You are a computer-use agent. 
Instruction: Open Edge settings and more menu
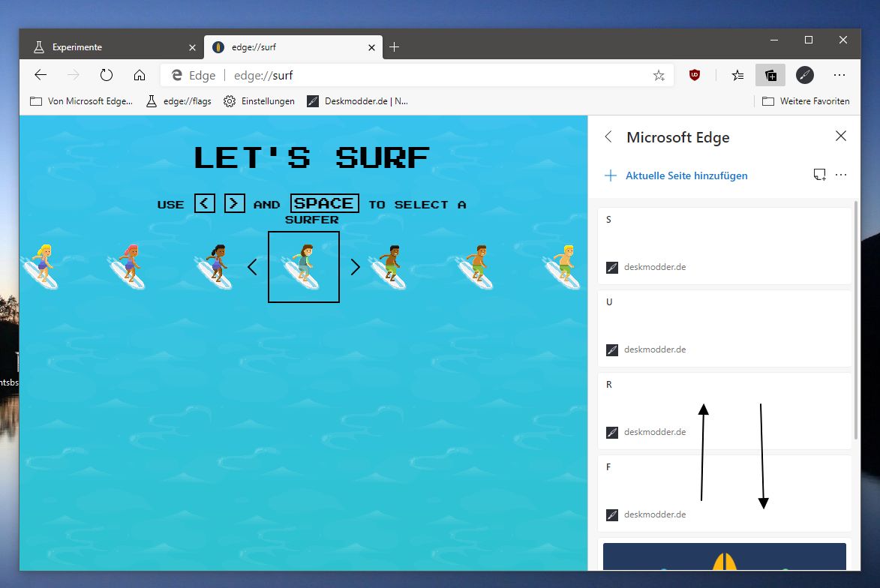839,75
